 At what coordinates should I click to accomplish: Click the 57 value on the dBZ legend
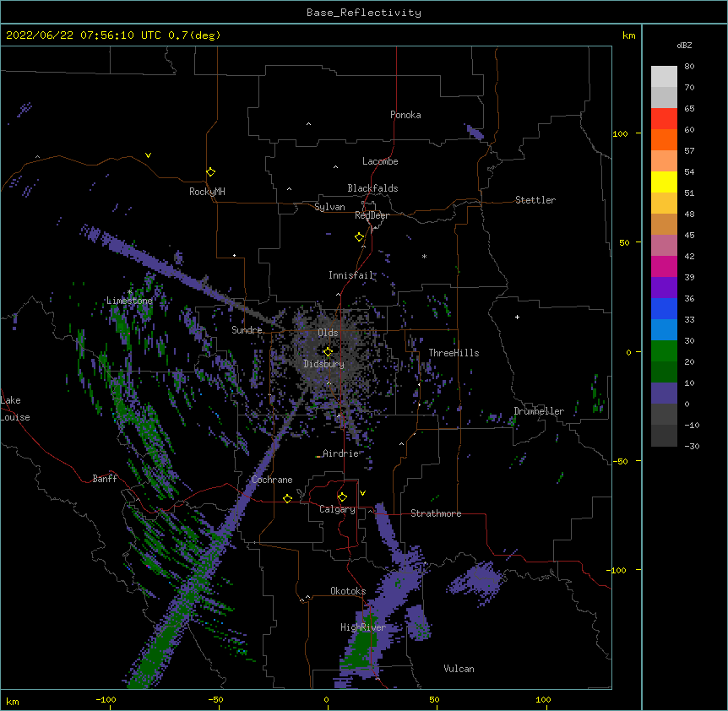click(x=689, y=150)
